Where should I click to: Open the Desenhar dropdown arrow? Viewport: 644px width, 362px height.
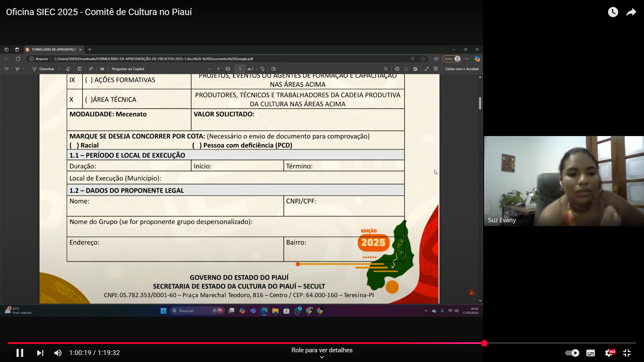click(59, 69)
